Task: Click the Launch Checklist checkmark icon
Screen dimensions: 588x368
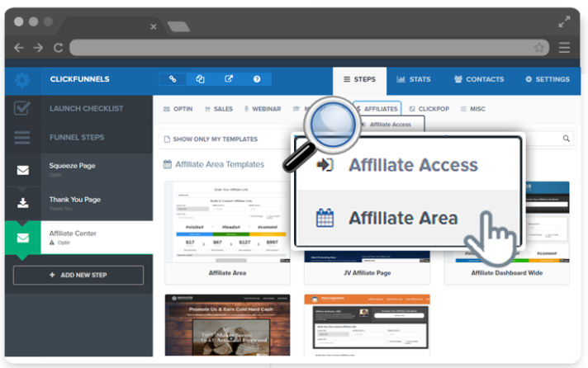Action: [x=22, y=108]
